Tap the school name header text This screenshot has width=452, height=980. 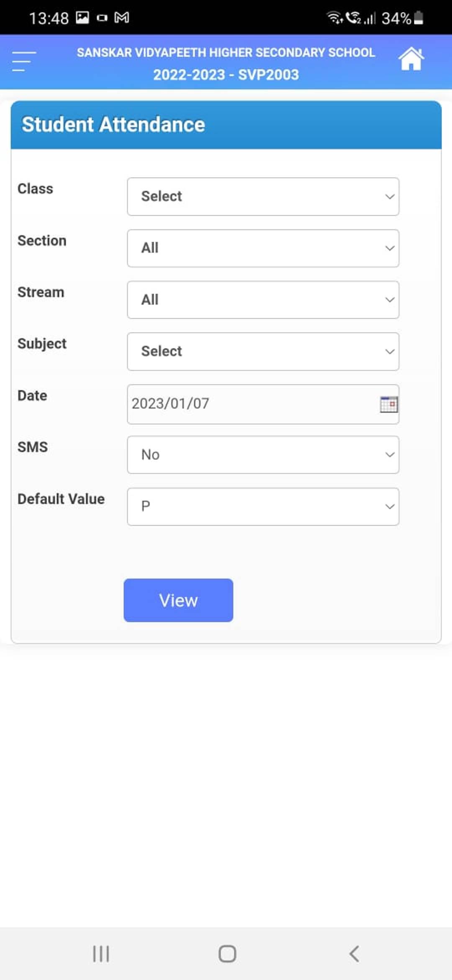[x=226, y=52]
